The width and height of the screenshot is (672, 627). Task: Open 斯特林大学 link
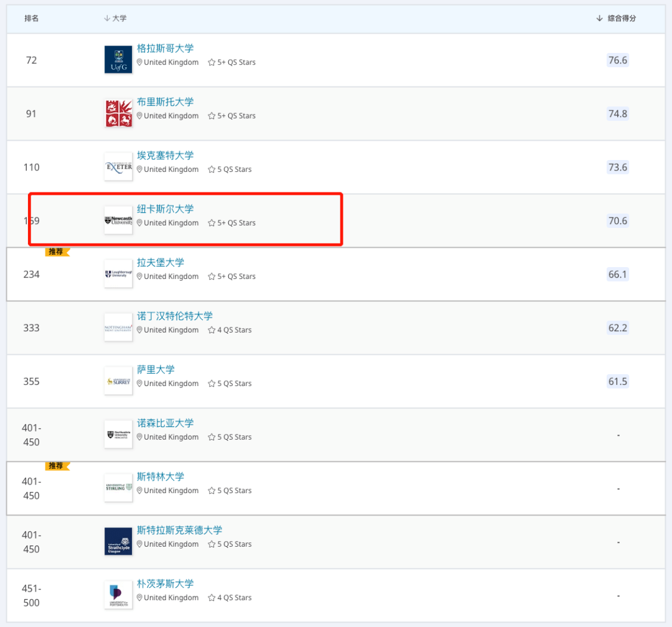[x=161, y=477]
